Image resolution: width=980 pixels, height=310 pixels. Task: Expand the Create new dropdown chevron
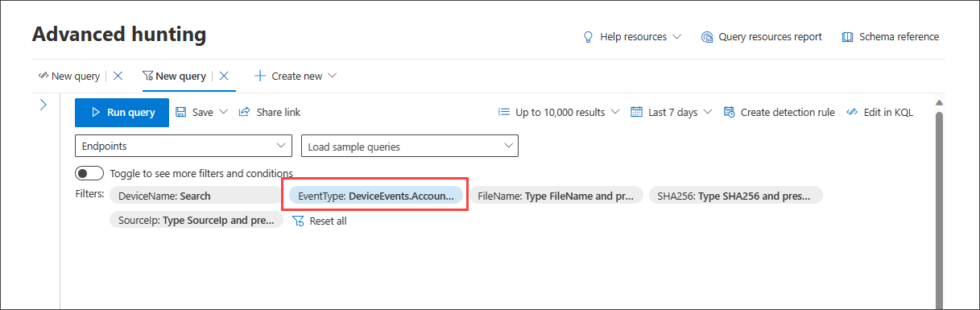point(332,76)
